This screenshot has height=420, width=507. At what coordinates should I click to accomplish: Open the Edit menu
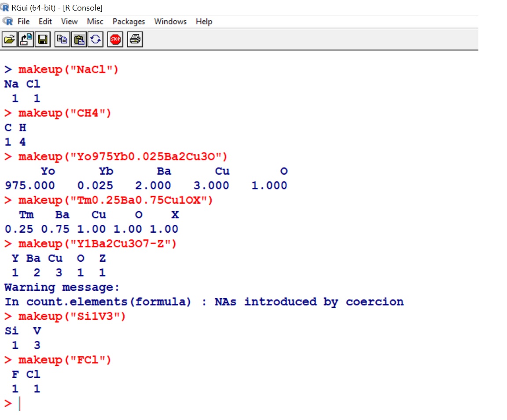point(45,22)
